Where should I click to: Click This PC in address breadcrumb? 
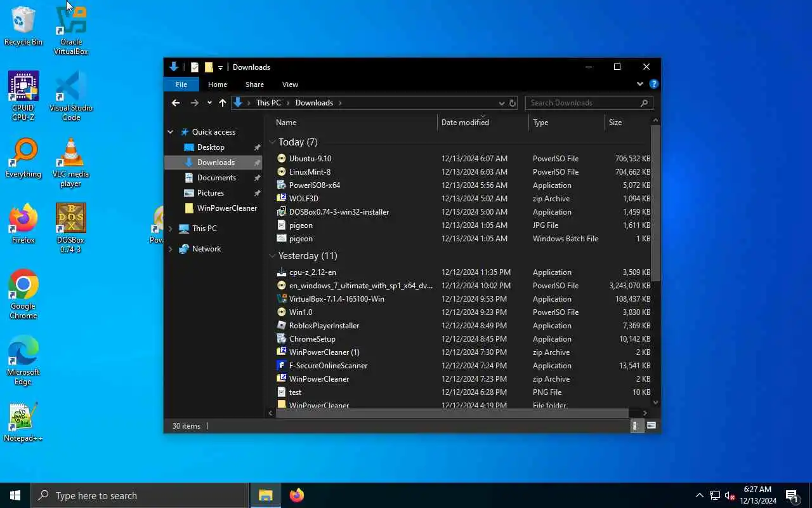268,103
